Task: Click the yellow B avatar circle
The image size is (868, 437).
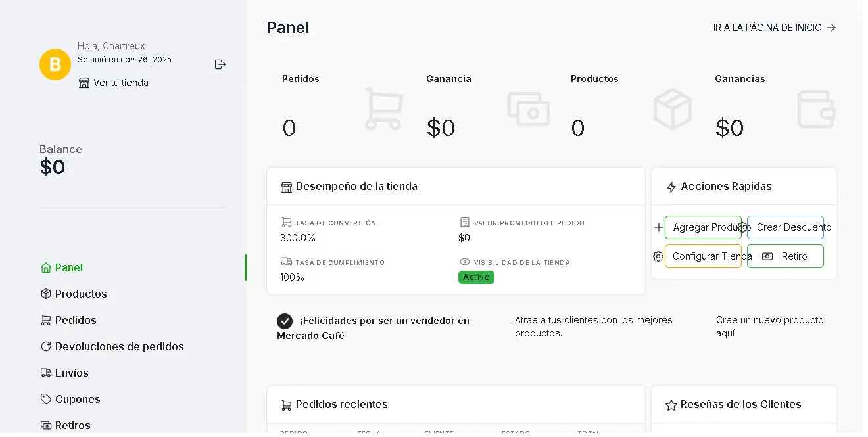Action: pyautogui.click(x=55, y=64)
